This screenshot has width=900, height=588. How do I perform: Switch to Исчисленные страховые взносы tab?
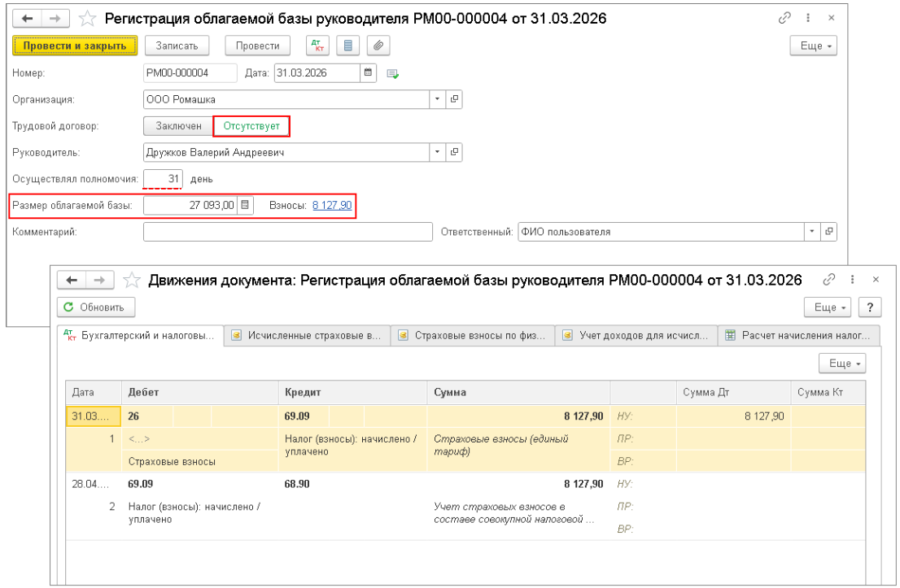click(307, 335)
